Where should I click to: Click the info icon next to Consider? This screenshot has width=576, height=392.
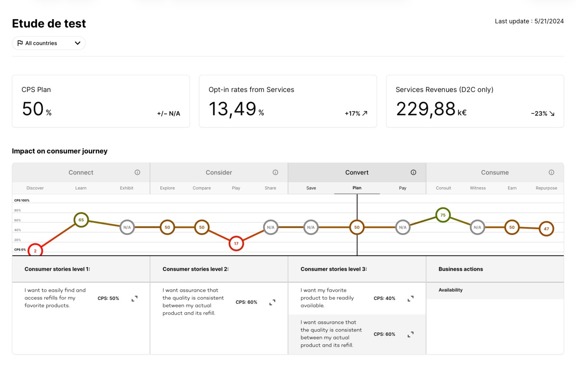pos(275,172)
